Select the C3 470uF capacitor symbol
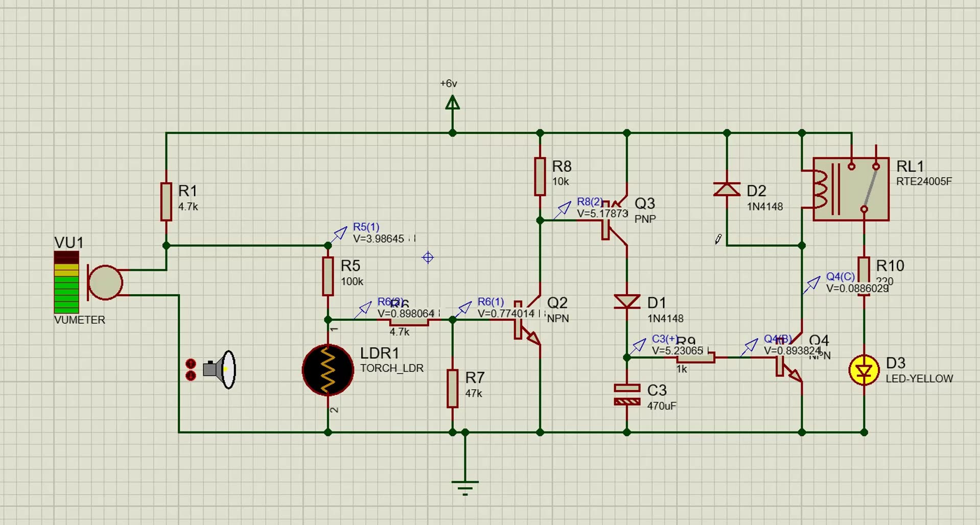Image resolution: width=980 pixels, height=525 pixels. pos(627,395)
